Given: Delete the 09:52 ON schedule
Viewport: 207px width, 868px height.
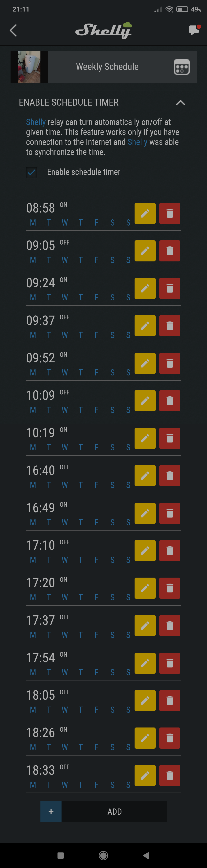Looking at the screenshot, I should [170, 363].
